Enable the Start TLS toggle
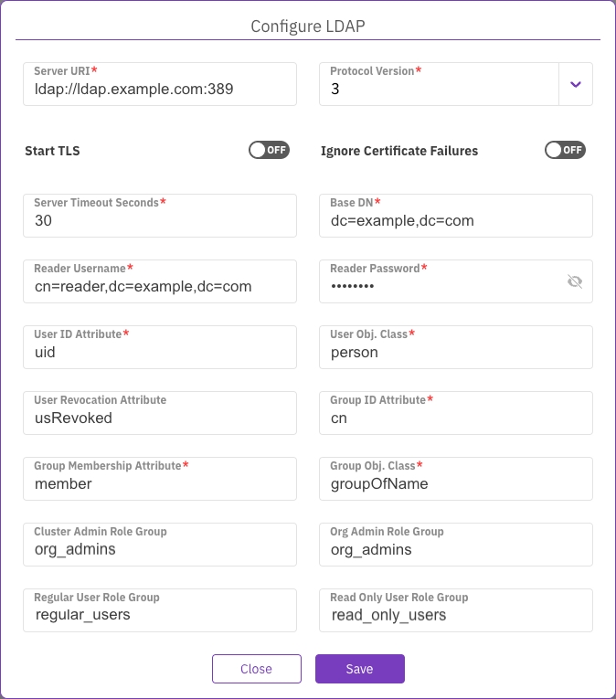The width and height of the screenshot is (616, 699). (x=269, y=150)
